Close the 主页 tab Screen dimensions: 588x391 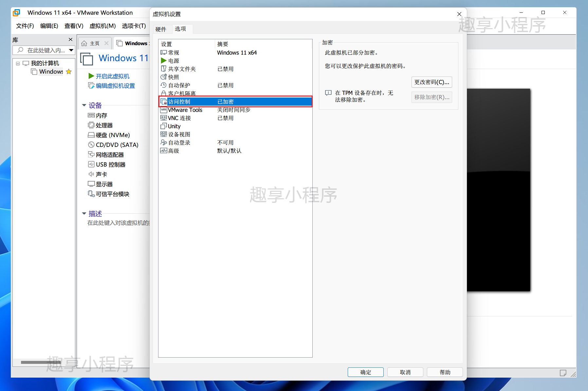click(106, 43)
